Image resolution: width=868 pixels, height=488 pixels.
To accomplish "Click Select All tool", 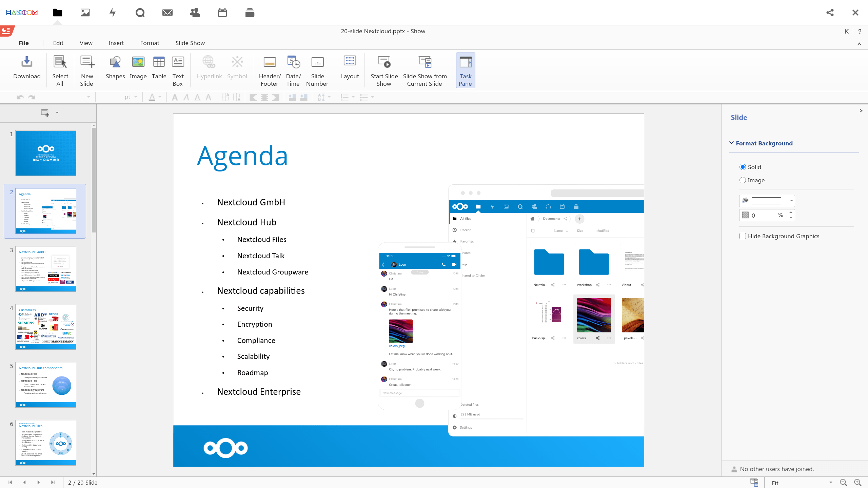I will click(x=60, y=70).
